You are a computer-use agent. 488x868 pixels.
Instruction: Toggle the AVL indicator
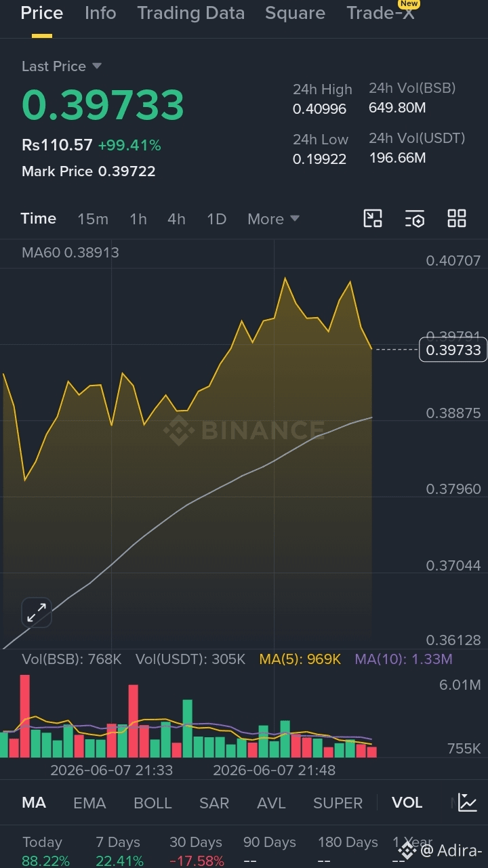pyautogui.click(x=271, y=803)
